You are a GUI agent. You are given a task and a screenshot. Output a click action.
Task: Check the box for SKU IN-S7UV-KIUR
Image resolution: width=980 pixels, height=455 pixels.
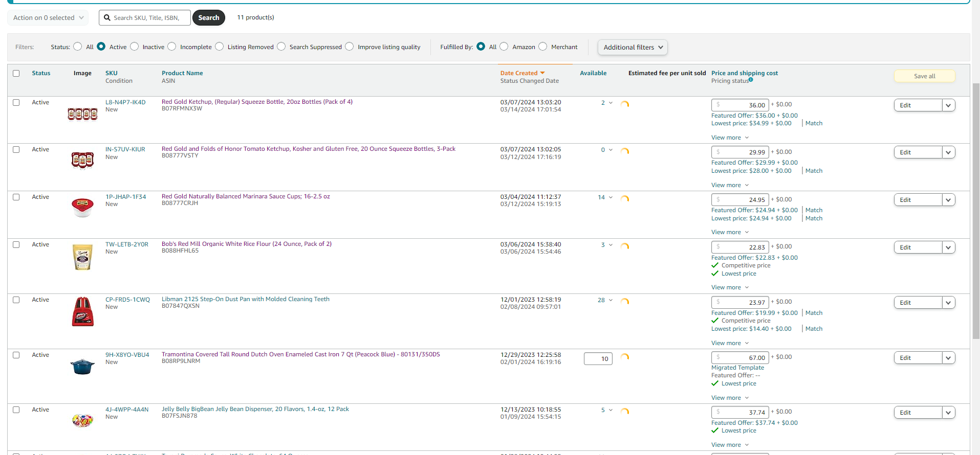16,149
